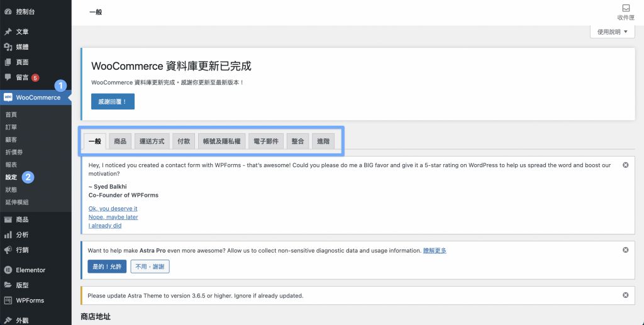Screen dimensions: 644x325
Task: Click the "Nope, maybe later" link
Action: pyautogui.click(x=113, y=217)
